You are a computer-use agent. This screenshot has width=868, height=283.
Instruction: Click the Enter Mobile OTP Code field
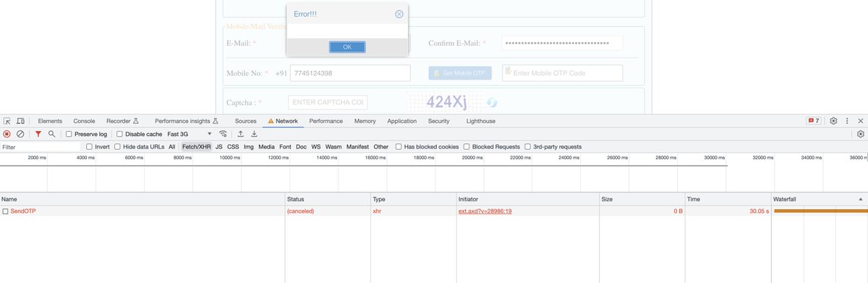[563, 73]
